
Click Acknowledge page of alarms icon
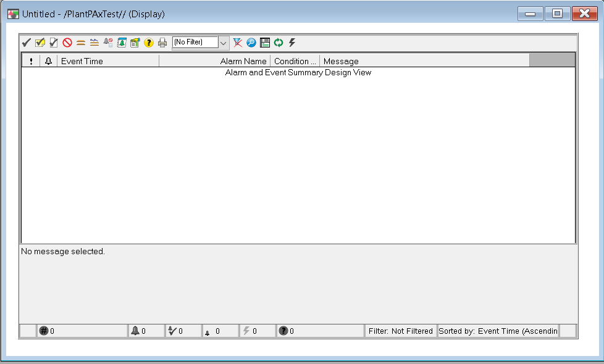54,43
